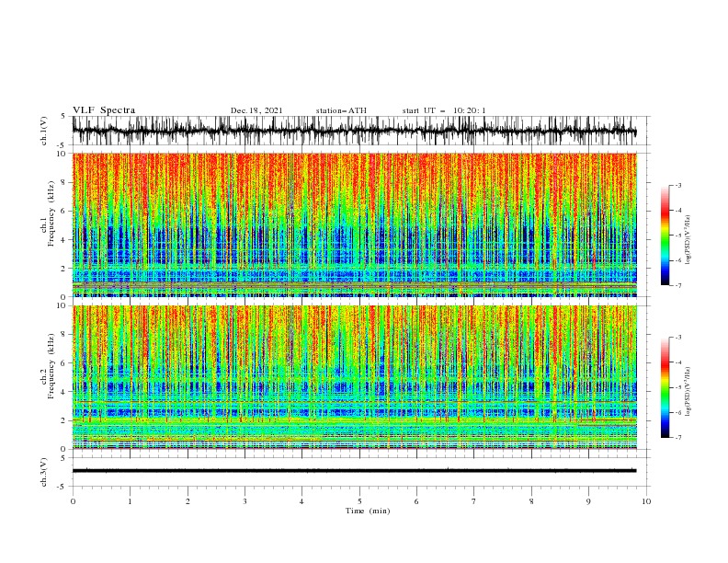Click the 'ch.2 Frequency (kHz)' axis label
The height and width of the screenshot is (563, 728).
48,367
